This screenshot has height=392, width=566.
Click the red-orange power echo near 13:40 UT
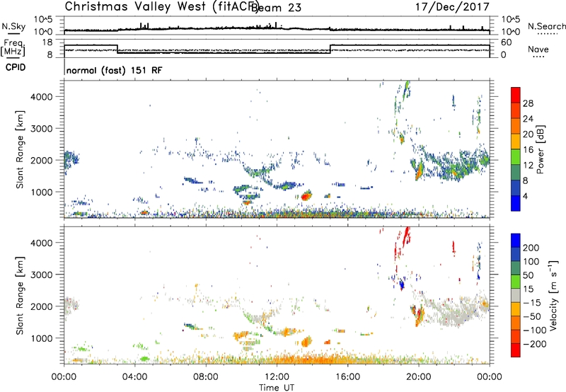coord(306,196)
